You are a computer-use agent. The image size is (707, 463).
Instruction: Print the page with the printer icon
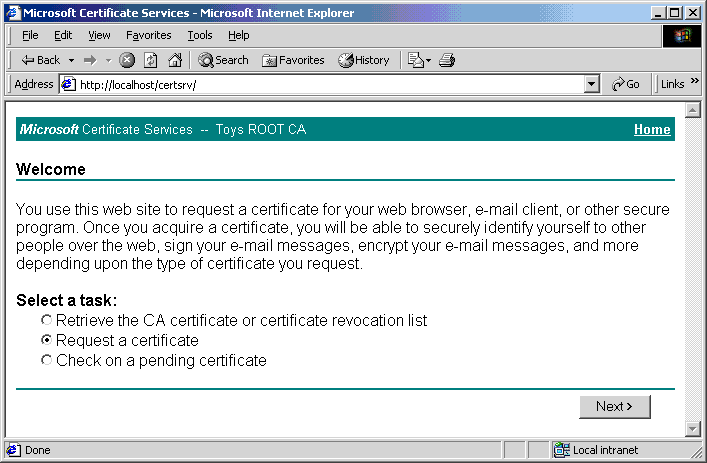tap(447, 60)
